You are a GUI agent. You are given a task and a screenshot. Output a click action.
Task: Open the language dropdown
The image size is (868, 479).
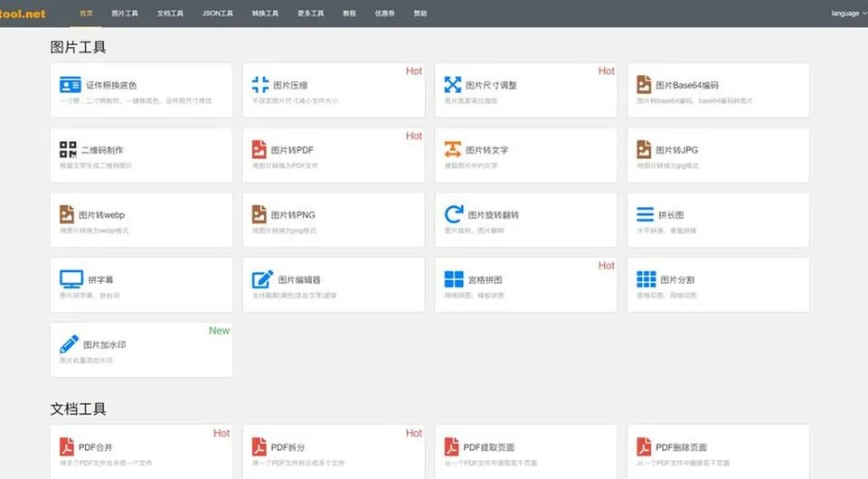click(x=849, y=14)
